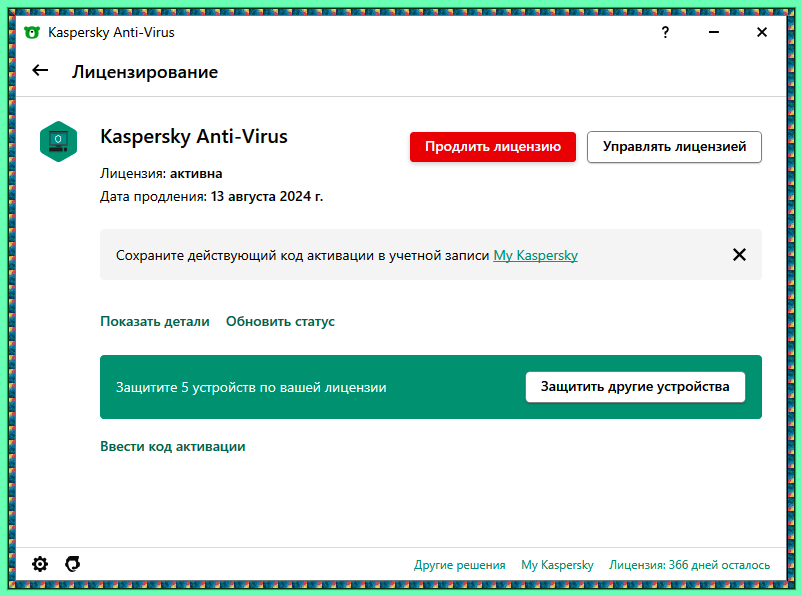Screen dimensions: 802x596
Task: Open settings with the gear icon
Action: point(40,564)
